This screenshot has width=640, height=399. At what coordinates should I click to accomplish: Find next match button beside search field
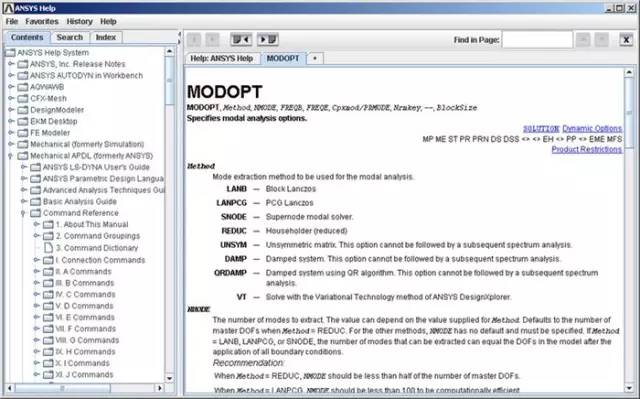[x=601, y=40]
